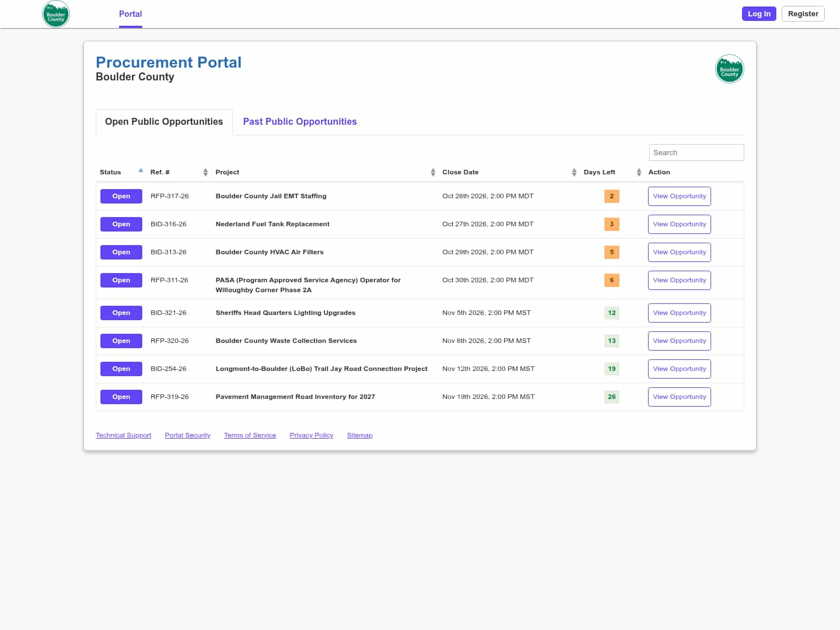Click the Procurement Portal heading
The height and width of the screenshot is (630, 840).
click(169, 62)
